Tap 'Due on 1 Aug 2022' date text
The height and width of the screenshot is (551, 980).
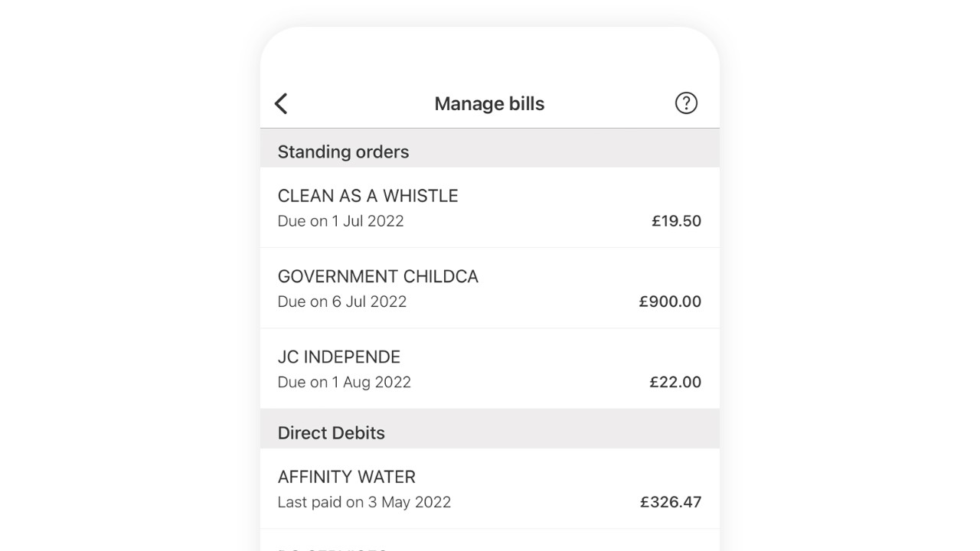pos(345,382)
